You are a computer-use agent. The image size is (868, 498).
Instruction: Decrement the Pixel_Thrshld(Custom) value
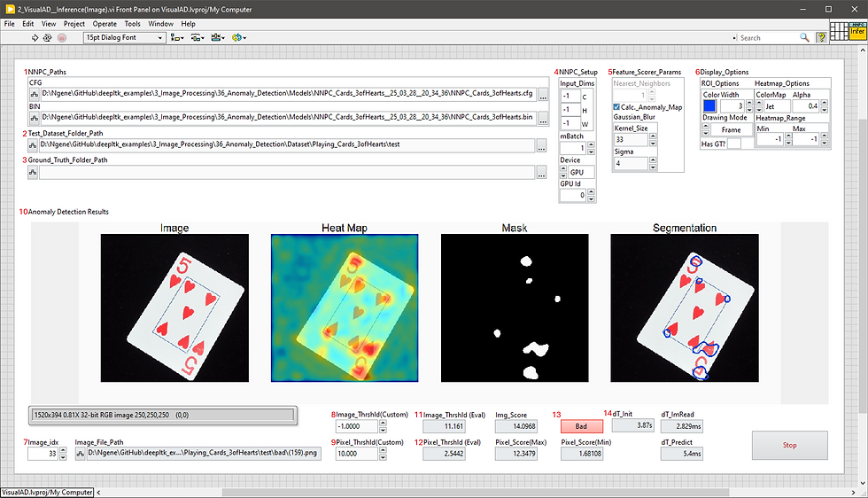coord(383,456)
